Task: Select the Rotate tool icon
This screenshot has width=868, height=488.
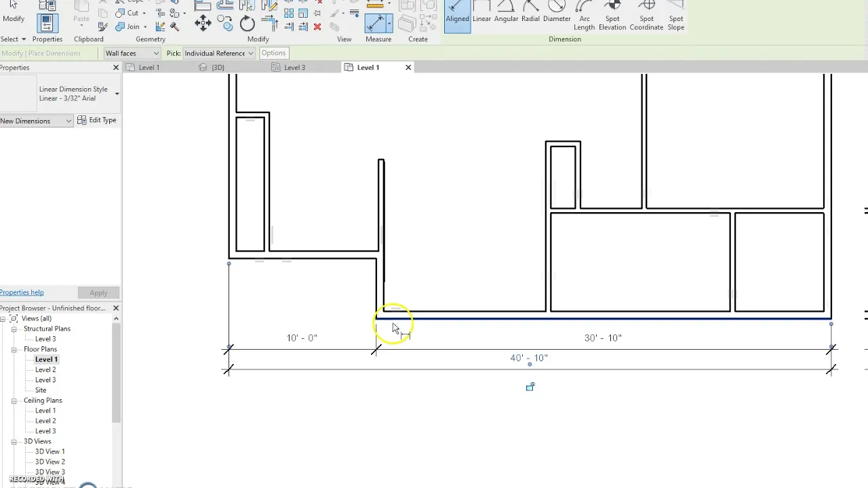Action: point(248,23)
